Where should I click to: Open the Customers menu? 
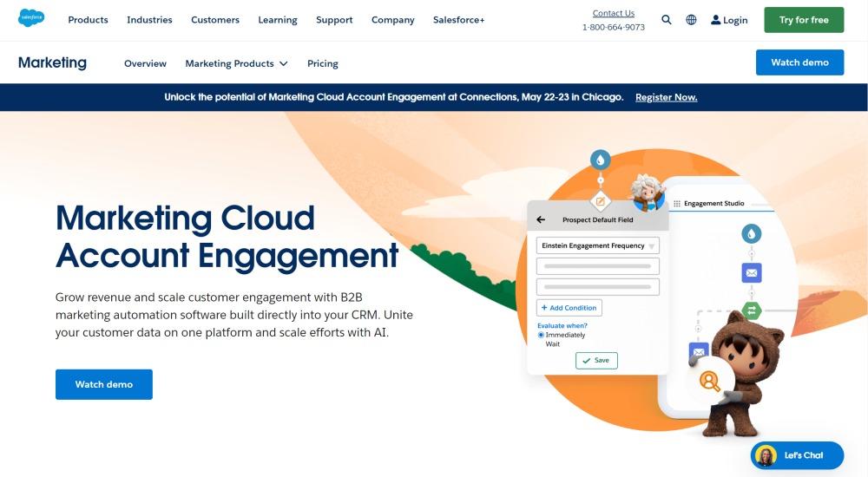[x=215, y=20]
